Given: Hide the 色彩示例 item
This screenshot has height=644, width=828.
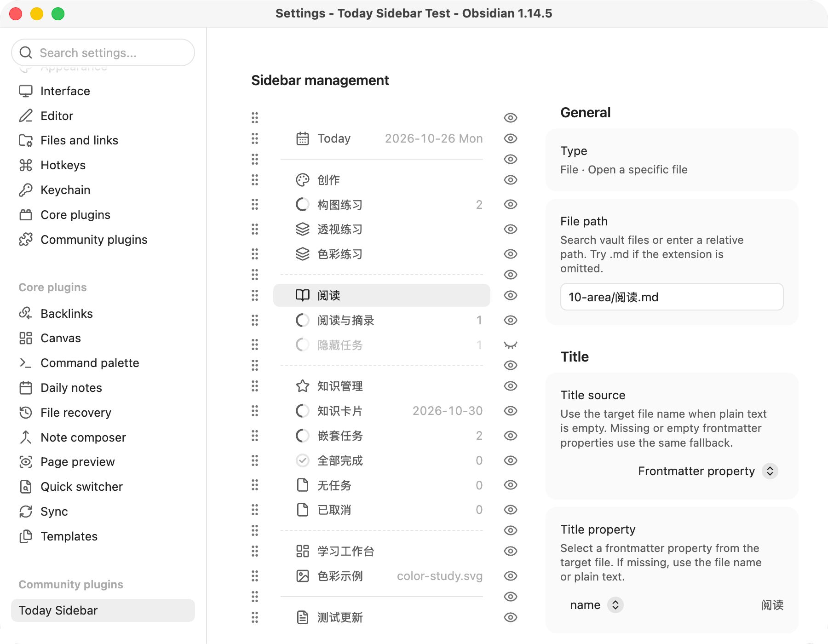Looking at the screenshot, I should click(x=511, y=576).
